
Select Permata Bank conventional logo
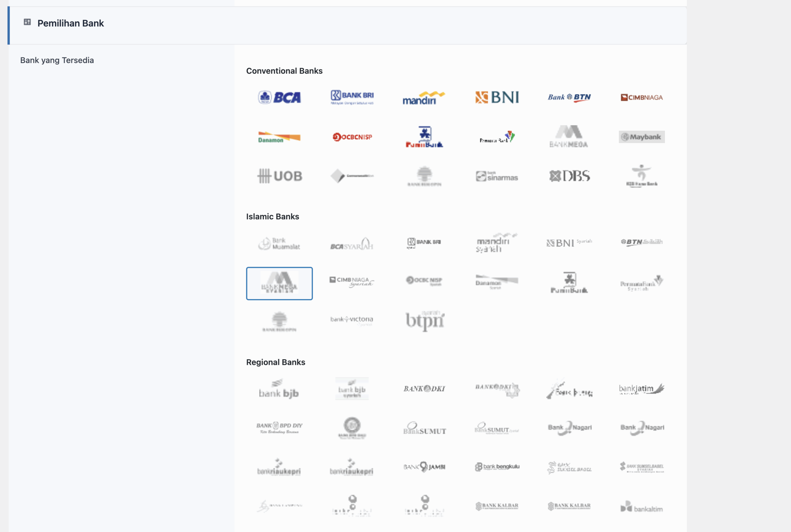click(x=497, y=137)
